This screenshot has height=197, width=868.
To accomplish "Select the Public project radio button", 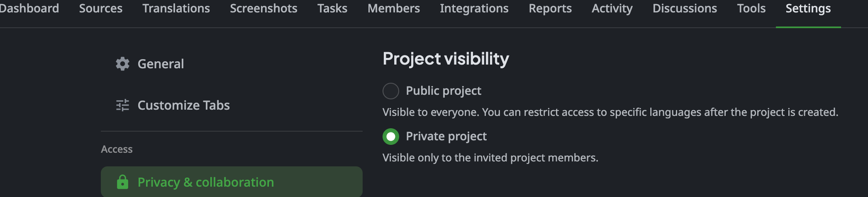I will 391,91.
